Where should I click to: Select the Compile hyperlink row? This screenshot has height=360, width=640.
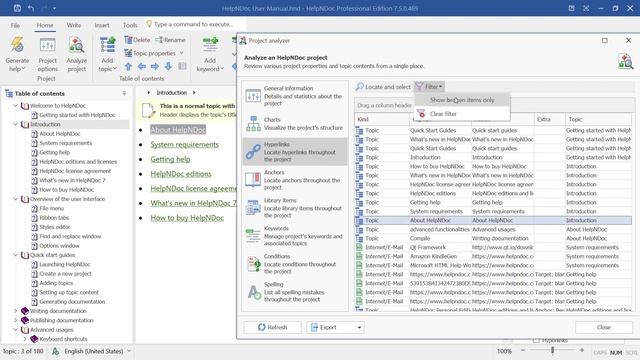click(x=493, y=238)
